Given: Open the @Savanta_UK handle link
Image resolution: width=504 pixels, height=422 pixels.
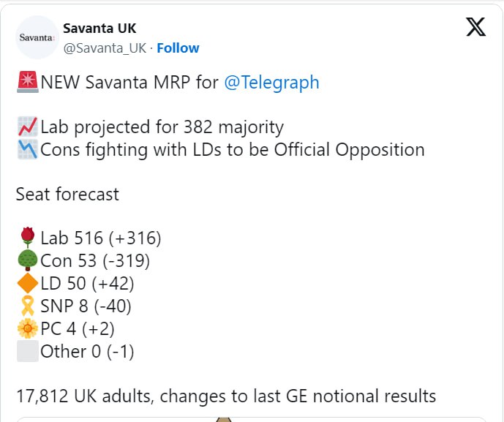Looking at the screenshot, I should tap(105, 48).
